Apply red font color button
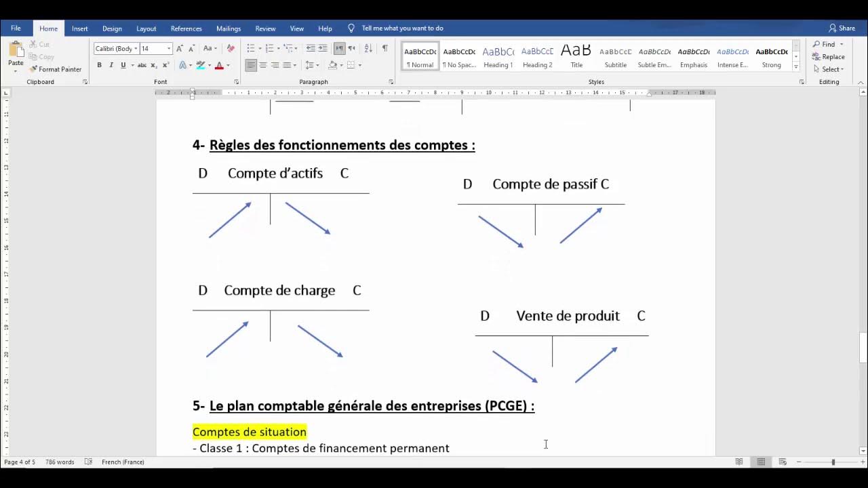The width and height of the screenshot is (868, 488). point(219,65)
